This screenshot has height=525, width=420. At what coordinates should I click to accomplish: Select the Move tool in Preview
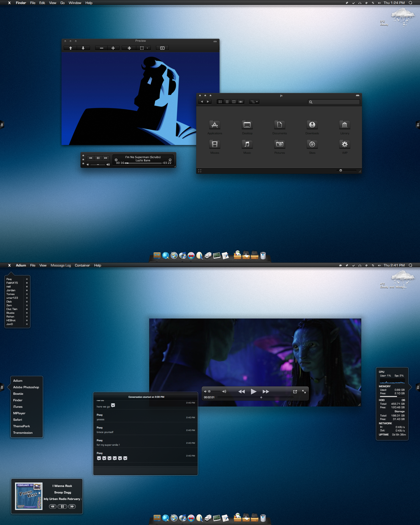pyautogui.click(x=129, y=48)
